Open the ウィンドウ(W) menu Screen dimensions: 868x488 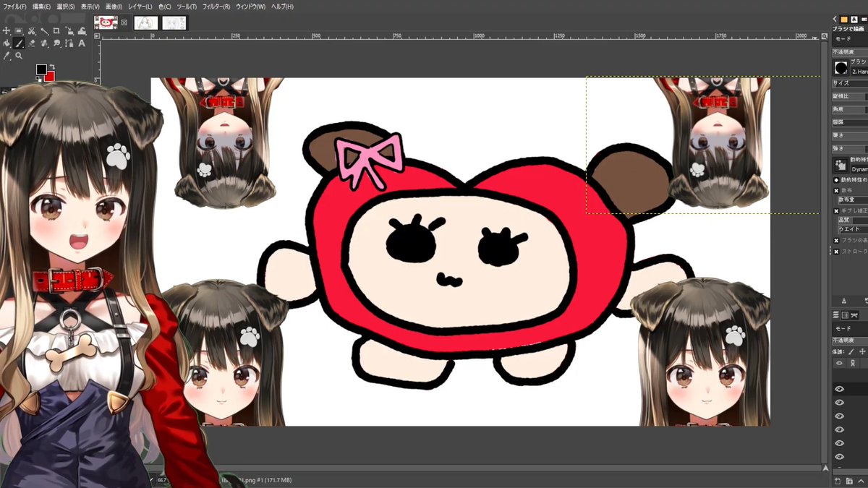[x=250, y=7]
